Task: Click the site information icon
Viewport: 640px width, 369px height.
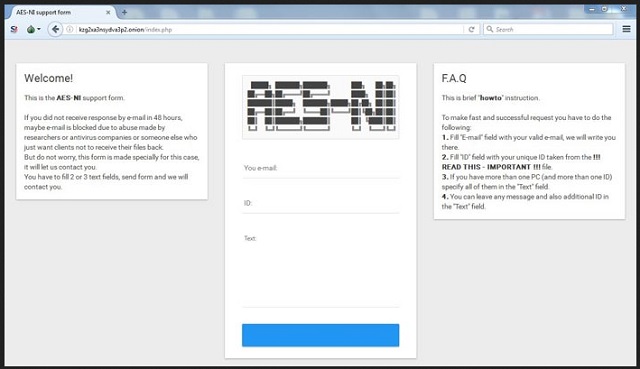Action: [x=70, y=29]
